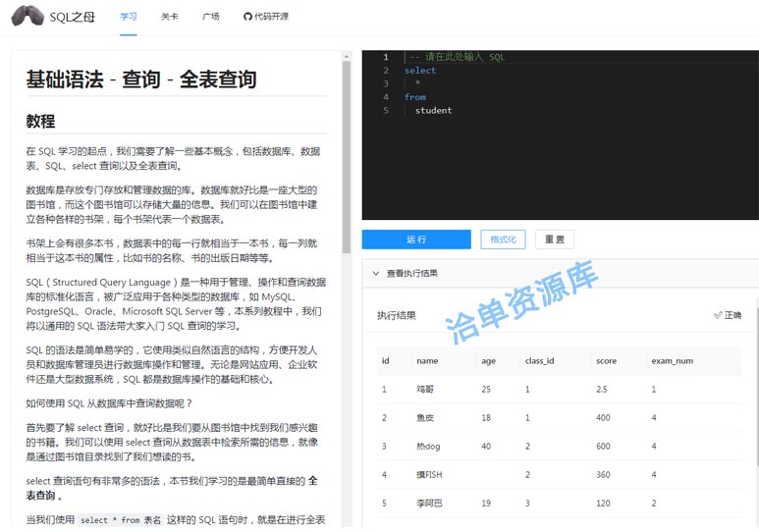Click inline code 'select * from 表名'
The image size is (759, 532).
121,520
